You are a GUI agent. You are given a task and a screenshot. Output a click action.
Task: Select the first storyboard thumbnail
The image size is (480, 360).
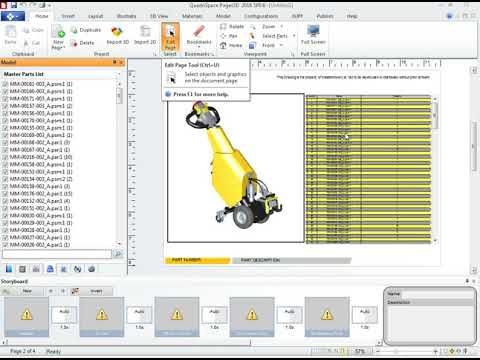click(27, 317)
